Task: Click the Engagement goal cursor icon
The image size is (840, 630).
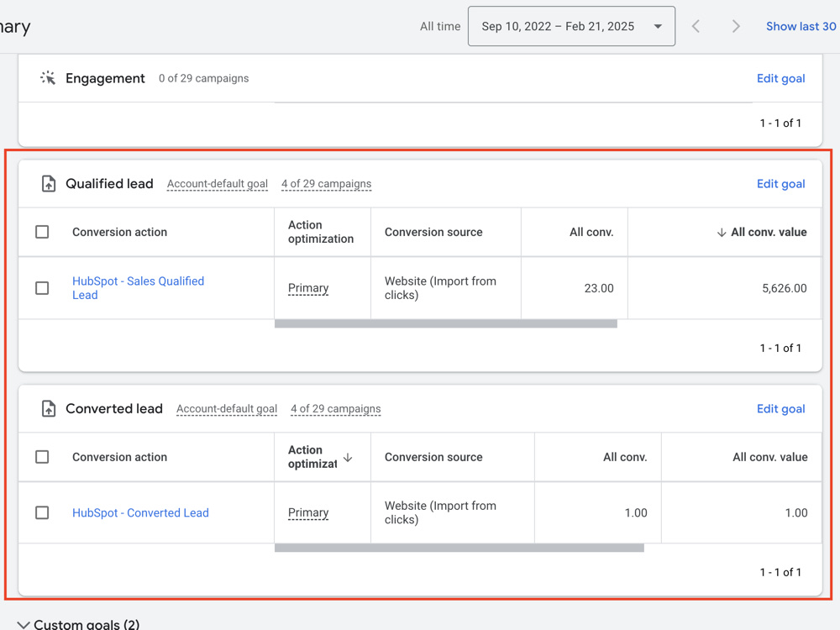Action: pos(48,78)
